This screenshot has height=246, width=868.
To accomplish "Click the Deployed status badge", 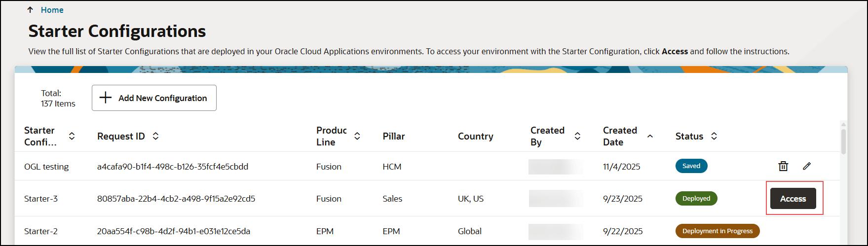I will (x=696, y=199).
